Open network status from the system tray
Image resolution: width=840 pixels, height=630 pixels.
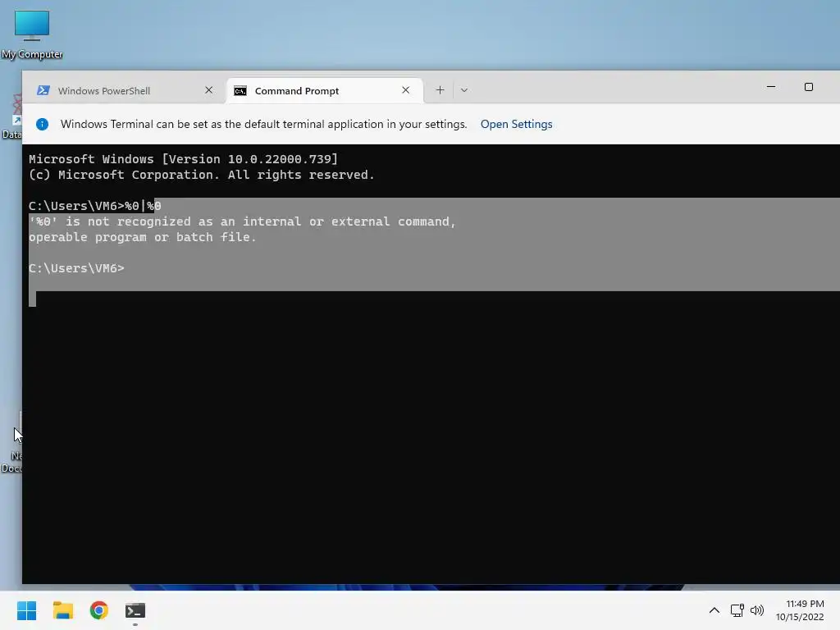[737, 610]
